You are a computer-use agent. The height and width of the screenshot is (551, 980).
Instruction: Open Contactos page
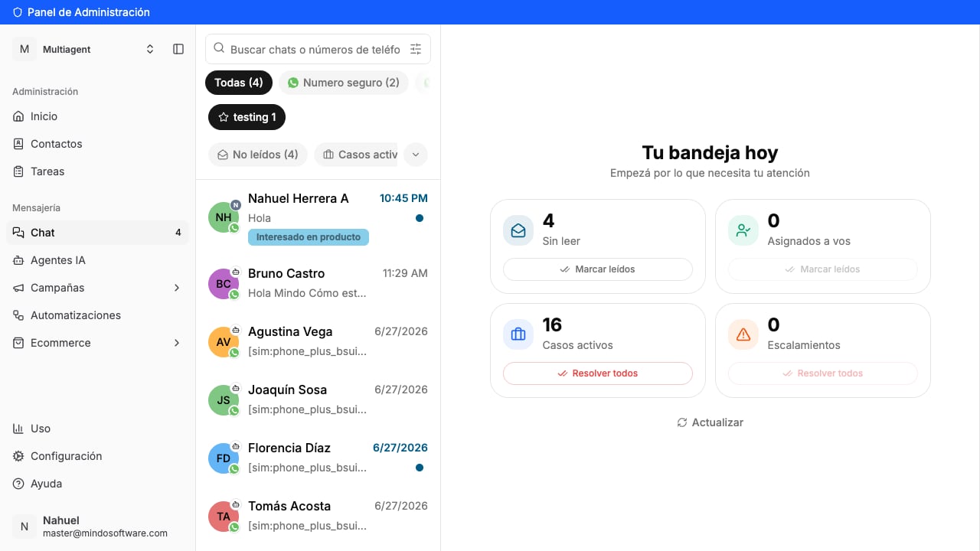97,144
